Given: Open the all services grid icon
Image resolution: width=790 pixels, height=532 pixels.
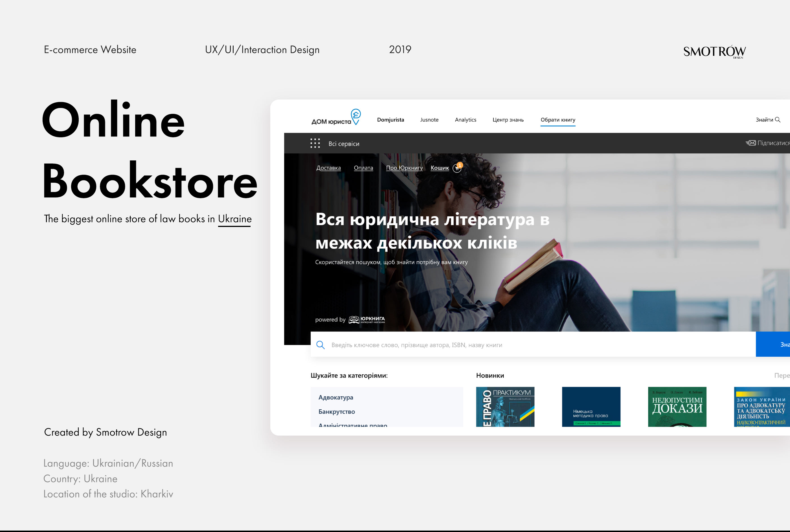Looking at the screenshot, I should coord(315,143).
